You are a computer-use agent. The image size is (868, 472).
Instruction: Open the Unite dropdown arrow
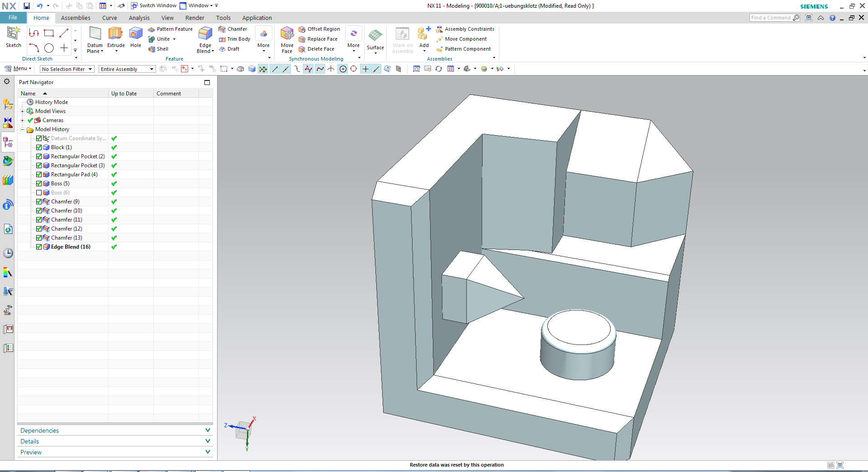pos(174,39)
